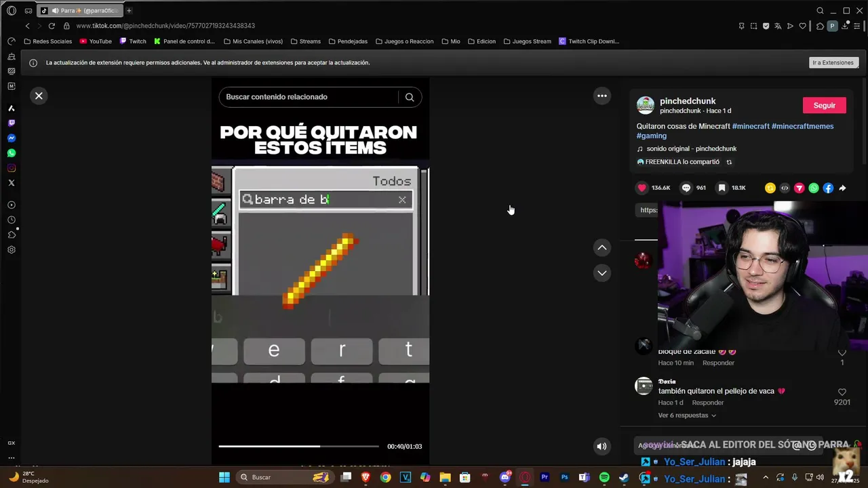Open Instagram in Opera sidebar
Image resolution: width=868 pixels, height=488 pixels.
(12, 168)
